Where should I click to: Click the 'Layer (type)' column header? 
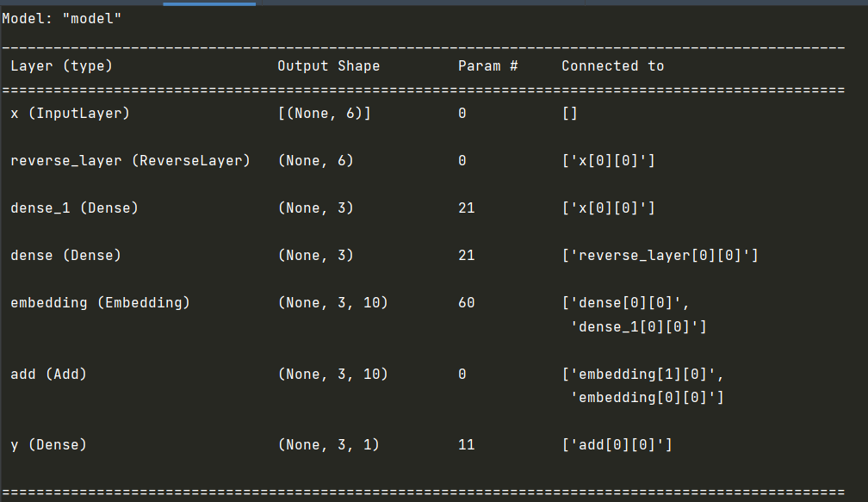61,66
